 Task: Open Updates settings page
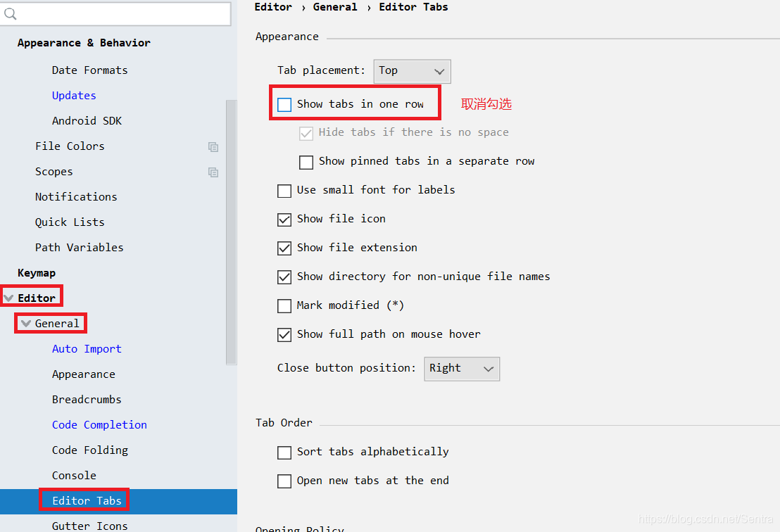click(74, 96)
